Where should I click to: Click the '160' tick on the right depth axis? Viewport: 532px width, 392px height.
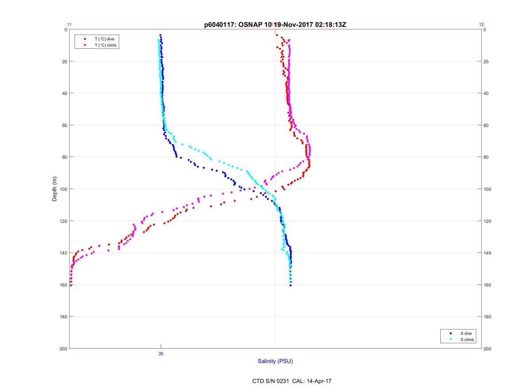click(x=488, y=285)
